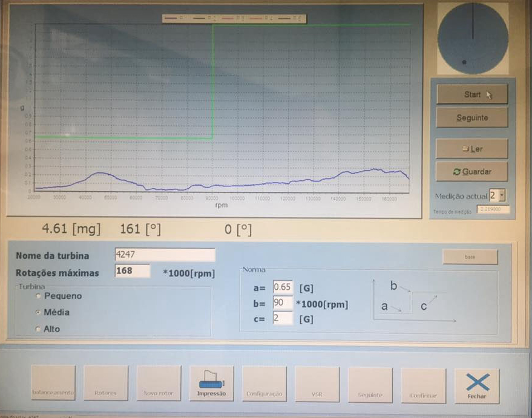
Task: Click the Novo rotor toolbar button
Action: coord(159,384)
